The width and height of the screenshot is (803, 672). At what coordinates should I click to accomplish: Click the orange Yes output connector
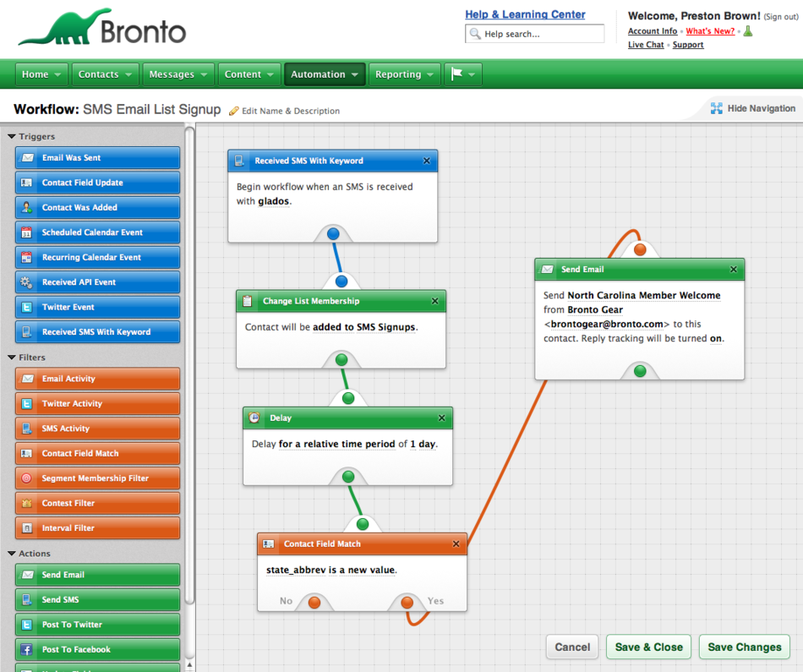click(407, 603)
